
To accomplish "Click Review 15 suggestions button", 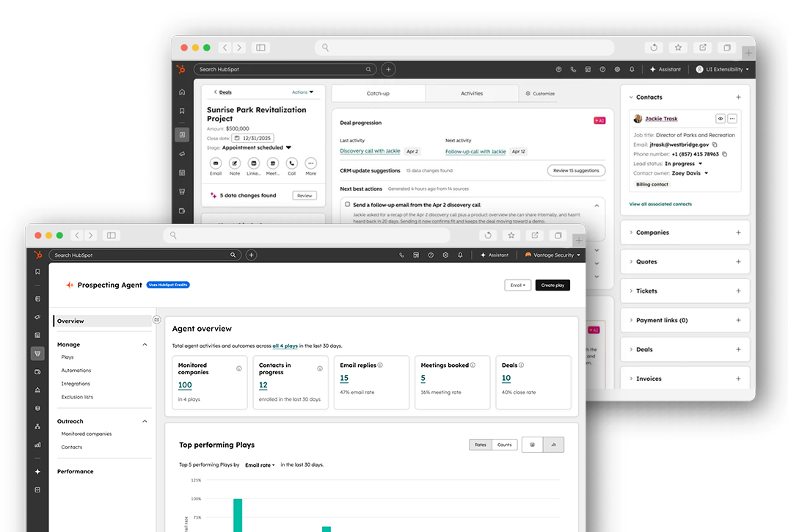I will point(576,170).
